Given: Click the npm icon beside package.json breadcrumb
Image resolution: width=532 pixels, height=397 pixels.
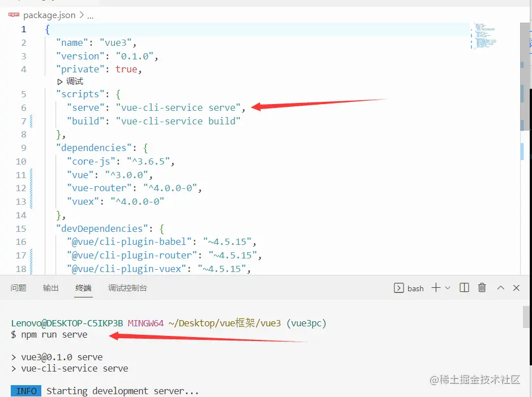Looking at the screenshot, I should [x=14, y=15].
